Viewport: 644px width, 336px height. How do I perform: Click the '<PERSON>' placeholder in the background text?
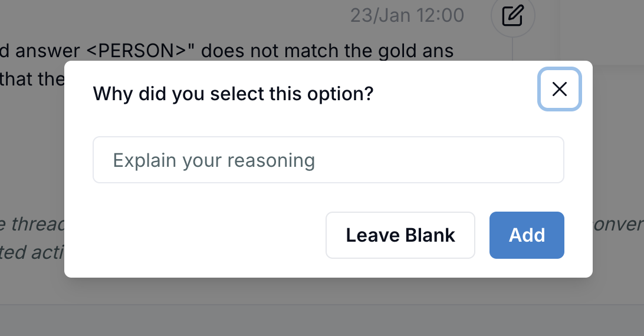[137, 51]
